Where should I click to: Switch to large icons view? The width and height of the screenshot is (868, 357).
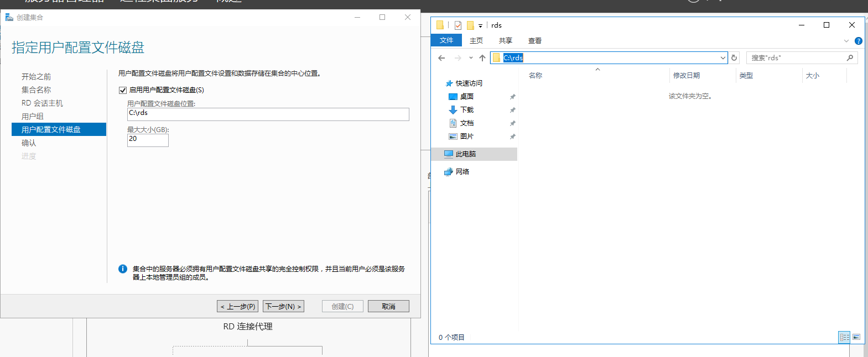pyautogui.click(x=856, y=337)
